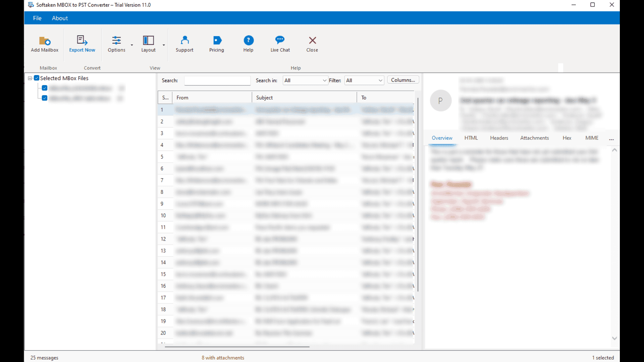Click the message list horizontal scrollbar
Image resolution: width=644 pixels, height=362 pixels.
[237, 347]
